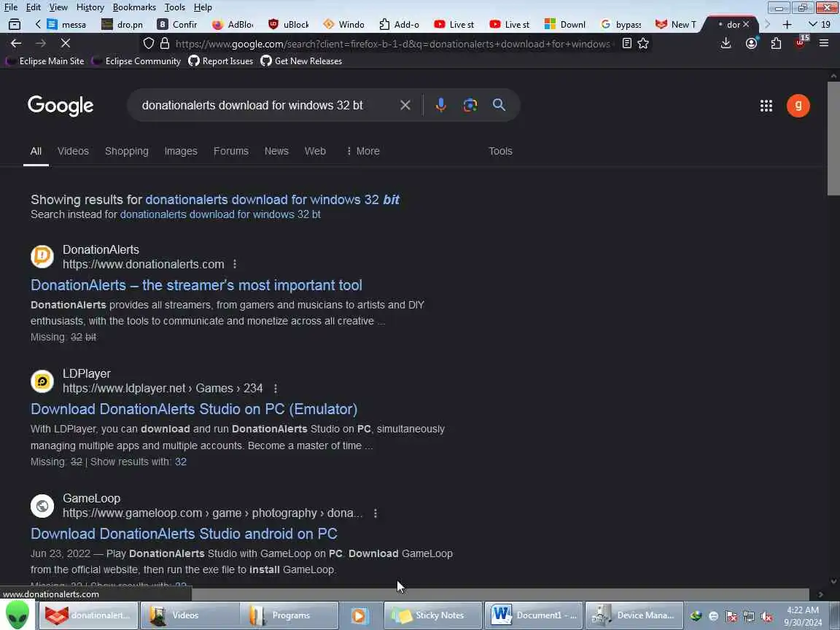Open 'Download DonationAlerts Studio android on PC'

point(184,534)
